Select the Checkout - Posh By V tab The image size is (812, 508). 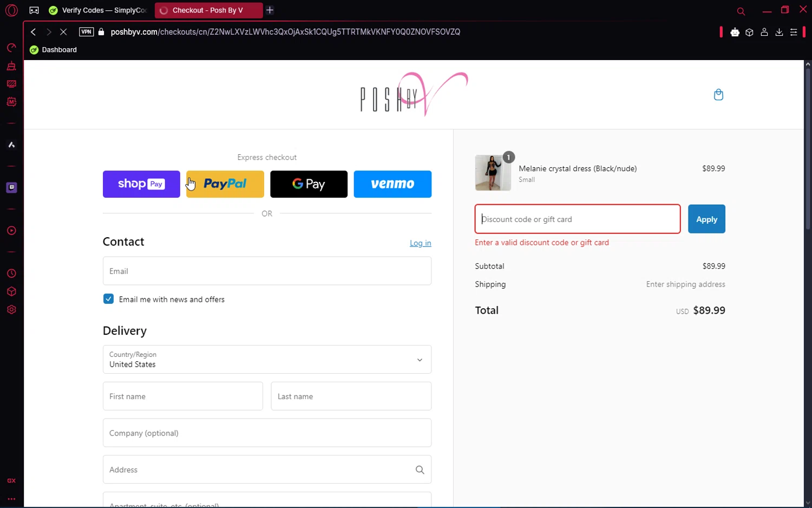208,10
